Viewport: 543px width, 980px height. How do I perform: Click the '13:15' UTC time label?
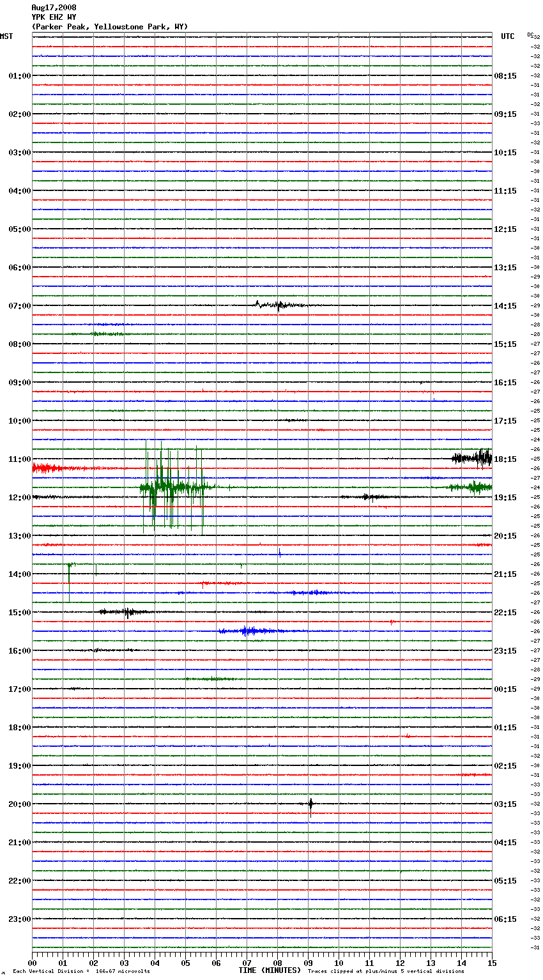click(505, 268)
